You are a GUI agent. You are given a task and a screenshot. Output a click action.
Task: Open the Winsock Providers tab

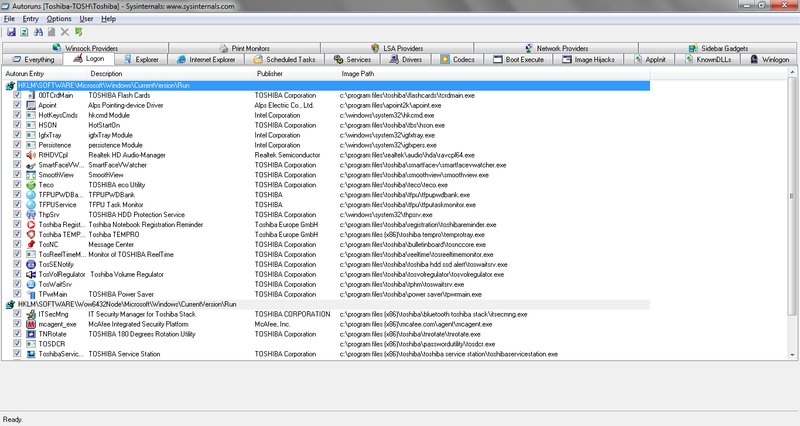coord(85,48)
